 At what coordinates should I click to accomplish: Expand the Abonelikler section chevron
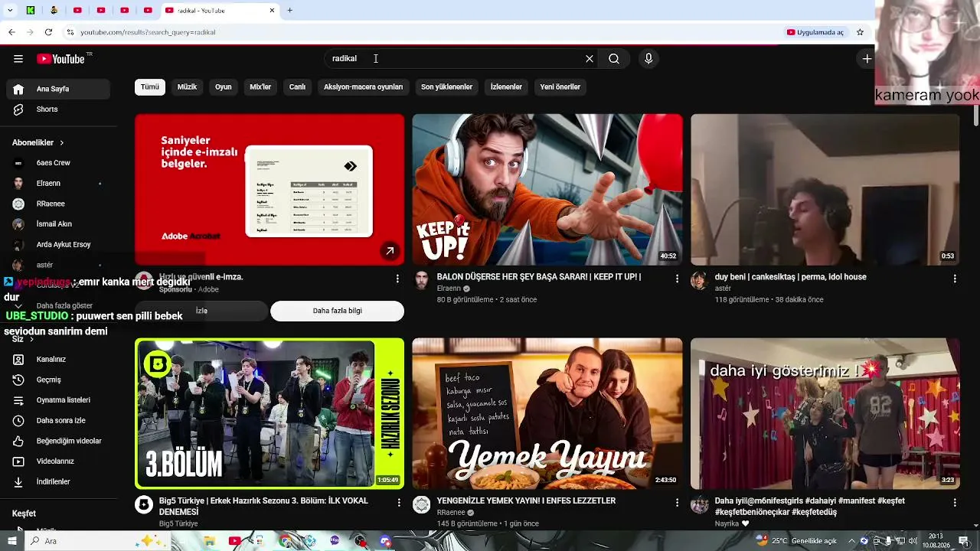click(62, 143)
